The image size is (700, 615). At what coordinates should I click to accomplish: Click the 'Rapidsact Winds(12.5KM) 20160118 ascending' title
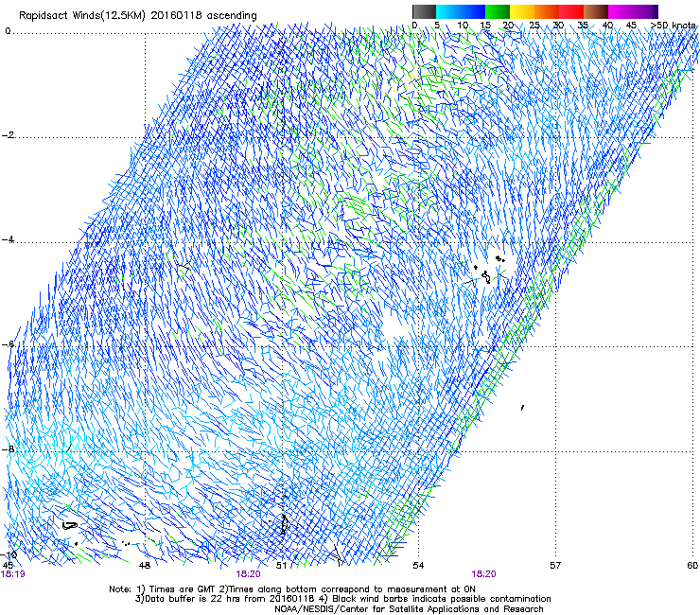pos(138,16)
